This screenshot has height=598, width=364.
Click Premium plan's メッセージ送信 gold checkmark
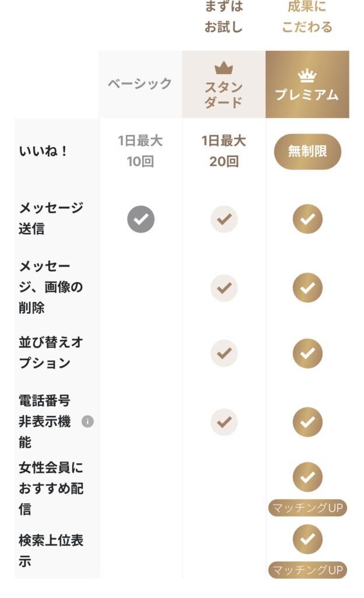(x=307, y=219)
